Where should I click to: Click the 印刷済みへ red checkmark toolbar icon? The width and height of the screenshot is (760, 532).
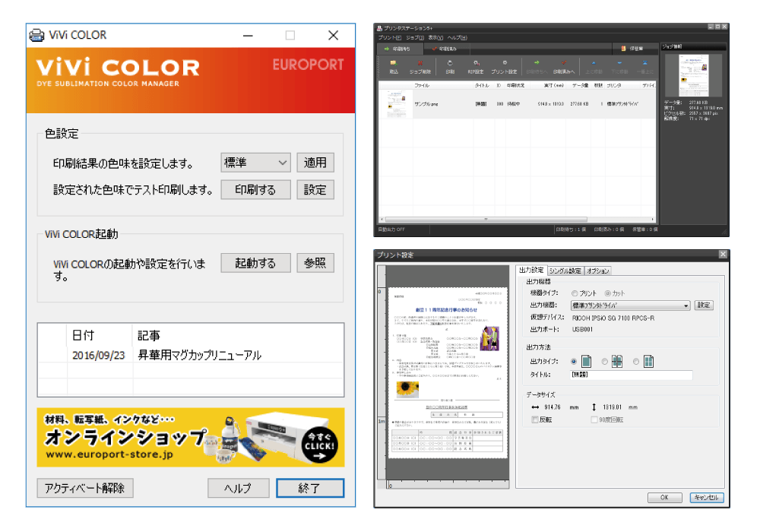click(x=564, y=63)
